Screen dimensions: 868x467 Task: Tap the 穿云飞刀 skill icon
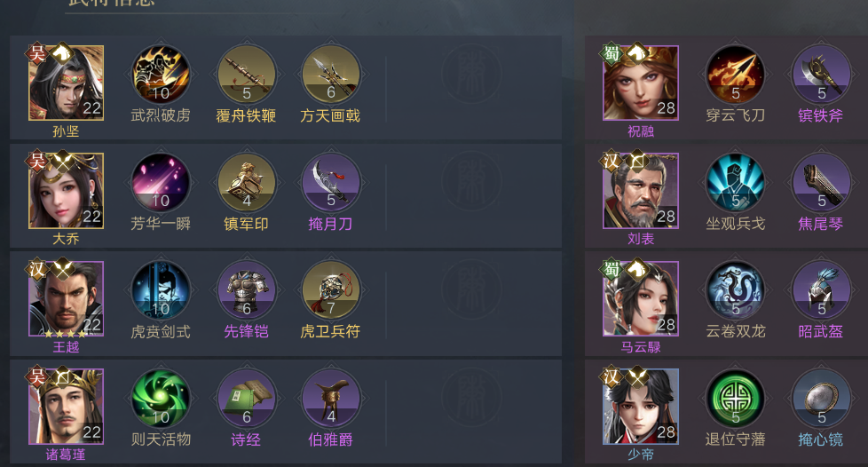[x=735, y=75]
